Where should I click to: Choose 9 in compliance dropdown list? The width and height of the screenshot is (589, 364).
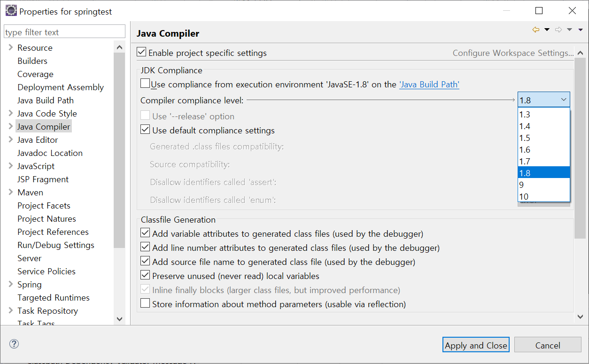click(x=544, y=185)
